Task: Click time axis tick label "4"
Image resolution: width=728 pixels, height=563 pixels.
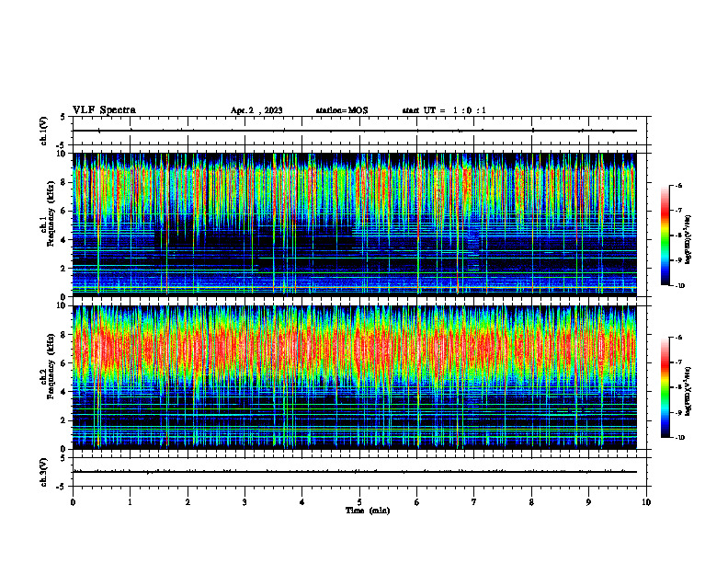Action: tap(302, 502)
